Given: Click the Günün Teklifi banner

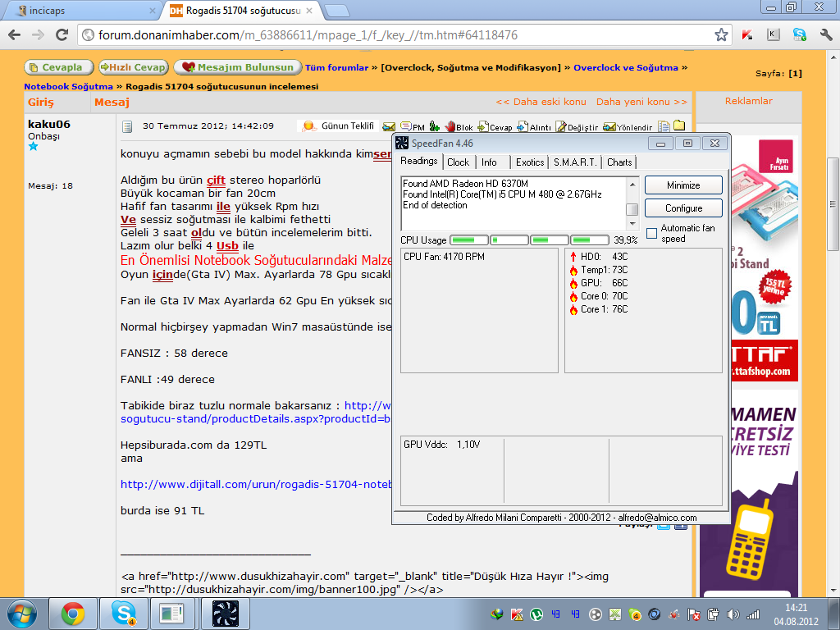Looking at the screenshot, I should [x=339, y=126].
